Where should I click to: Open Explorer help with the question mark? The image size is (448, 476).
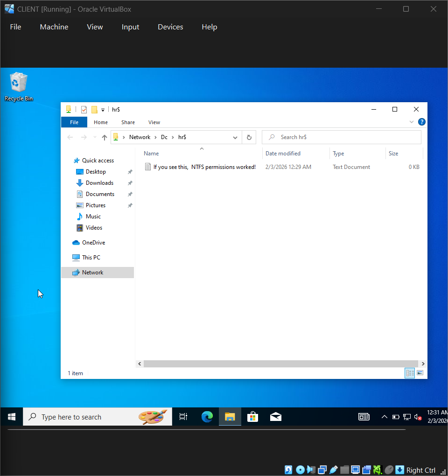(x=421, y=122)
